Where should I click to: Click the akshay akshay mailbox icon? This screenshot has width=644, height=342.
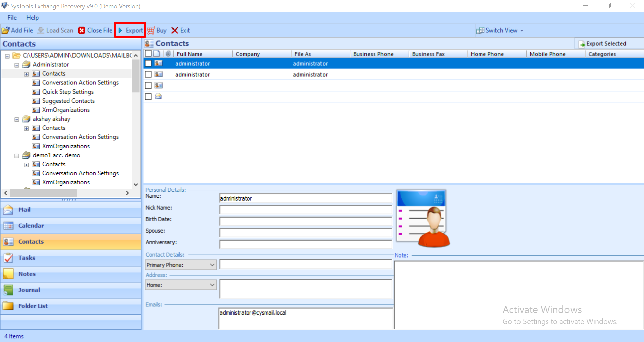click(26, 119)
